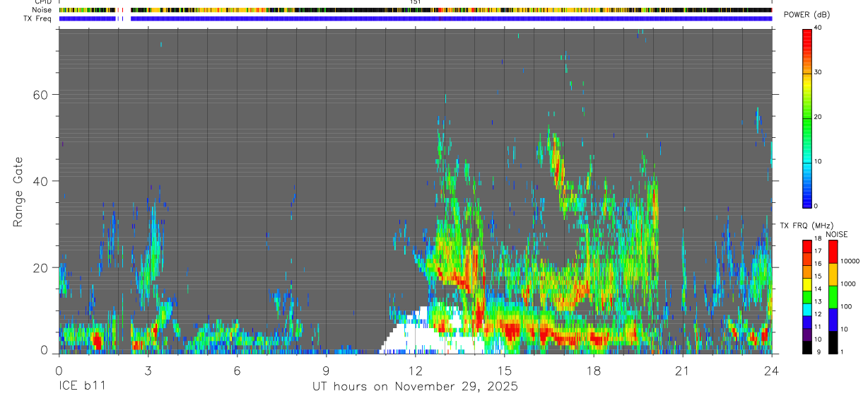
Task: Click the power scale value 20
Action: tap(817, 117)
